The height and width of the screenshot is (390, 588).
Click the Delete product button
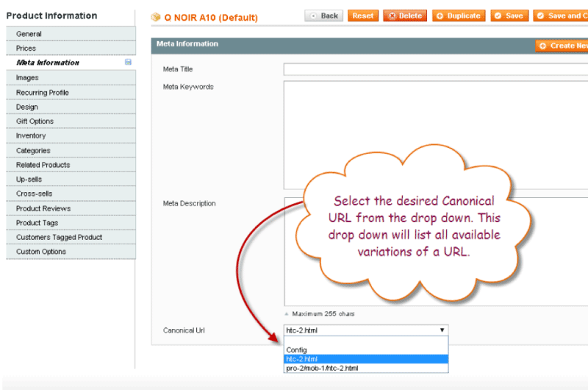(405, 15)
